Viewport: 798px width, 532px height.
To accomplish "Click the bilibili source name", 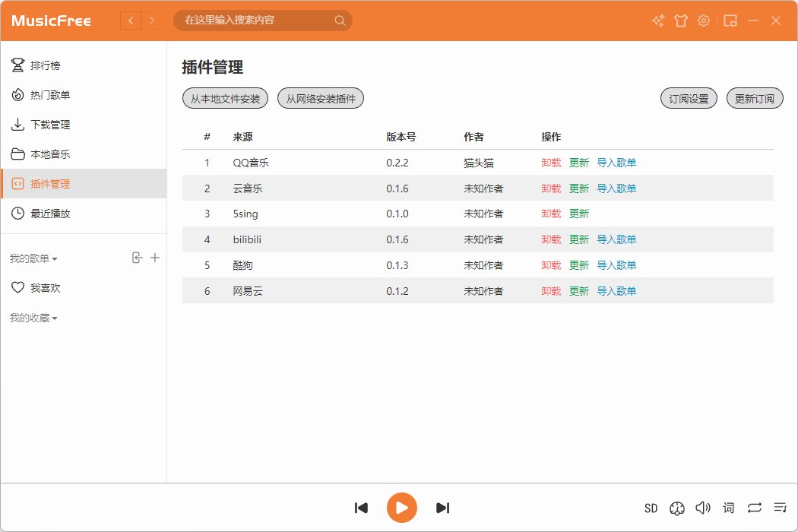I will [247, 239].
